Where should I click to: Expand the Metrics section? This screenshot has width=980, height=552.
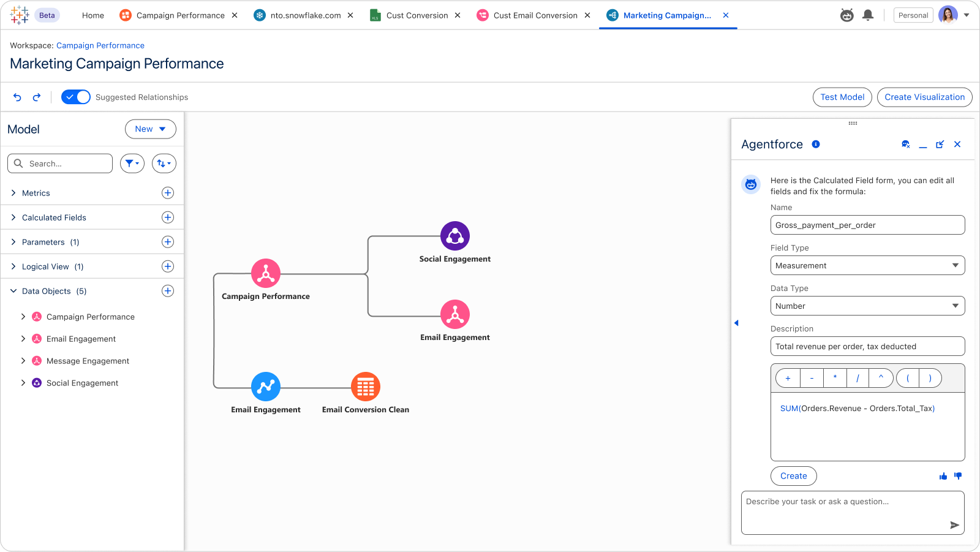click(x=13, y=193)
